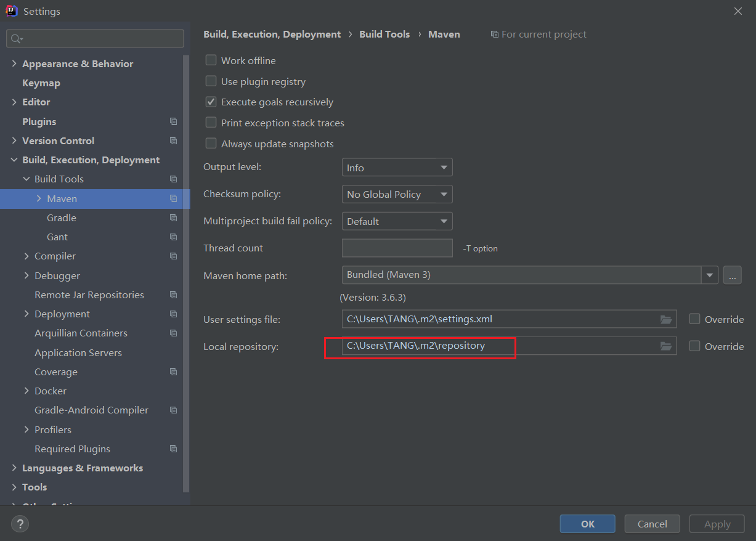Click the project-level icon beside Gradle-Android Compiler
Viewport: 756px width, 541px height.
tap(174, 410)
